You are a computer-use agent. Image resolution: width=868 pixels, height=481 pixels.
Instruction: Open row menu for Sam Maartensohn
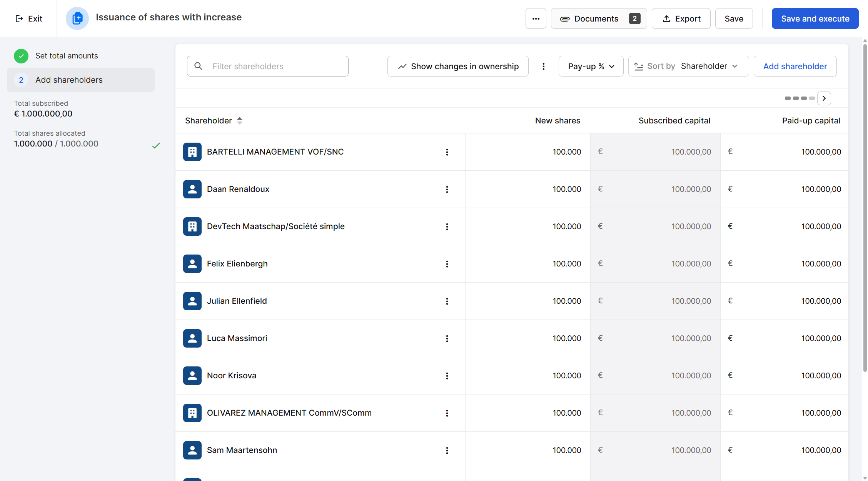(447, 450)
